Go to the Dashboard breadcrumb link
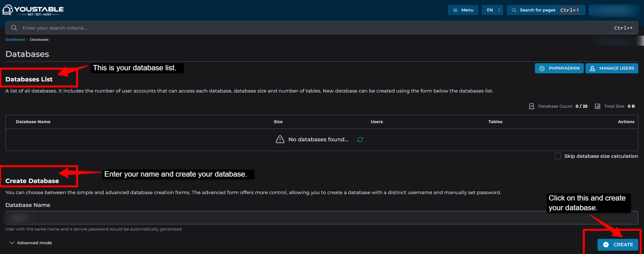Viewport: 644px width, 254px height. [x=15, y=40]
